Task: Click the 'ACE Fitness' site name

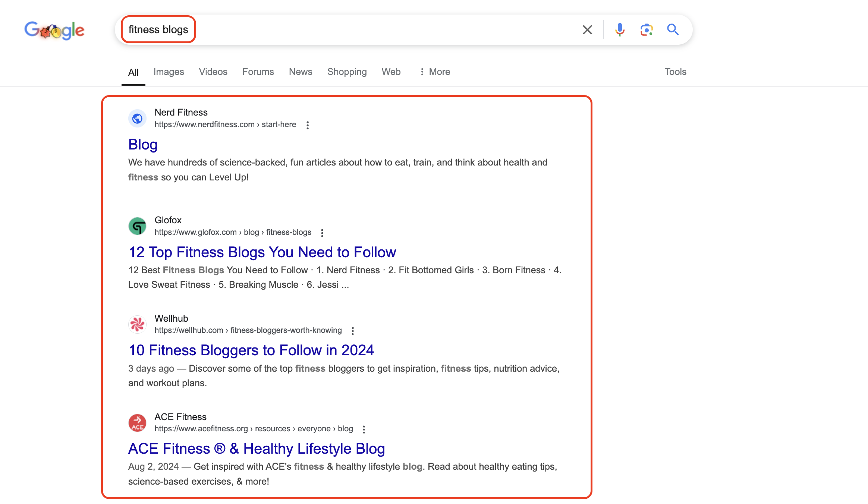Action: point(180,417)
